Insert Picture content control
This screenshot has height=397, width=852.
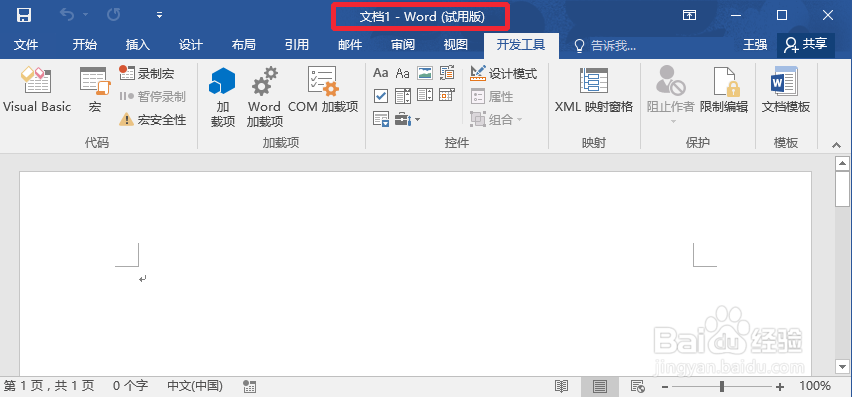pos(424,73)
